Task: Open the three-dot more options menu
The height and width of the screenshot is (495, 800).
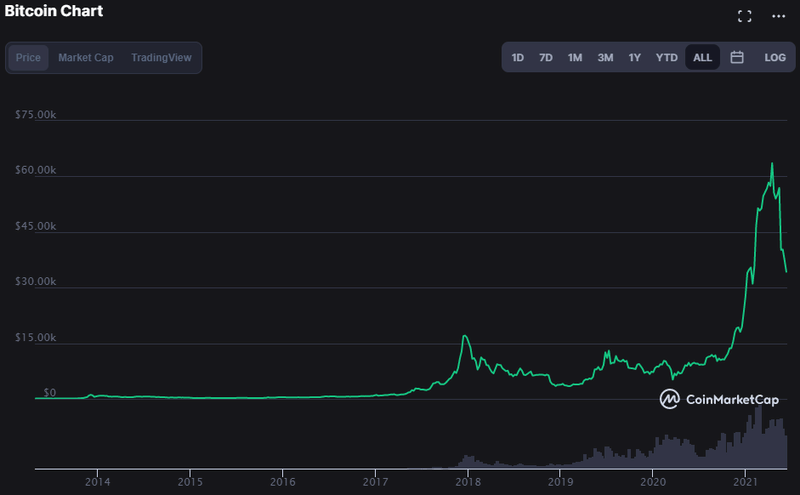Action: (779, 16)
